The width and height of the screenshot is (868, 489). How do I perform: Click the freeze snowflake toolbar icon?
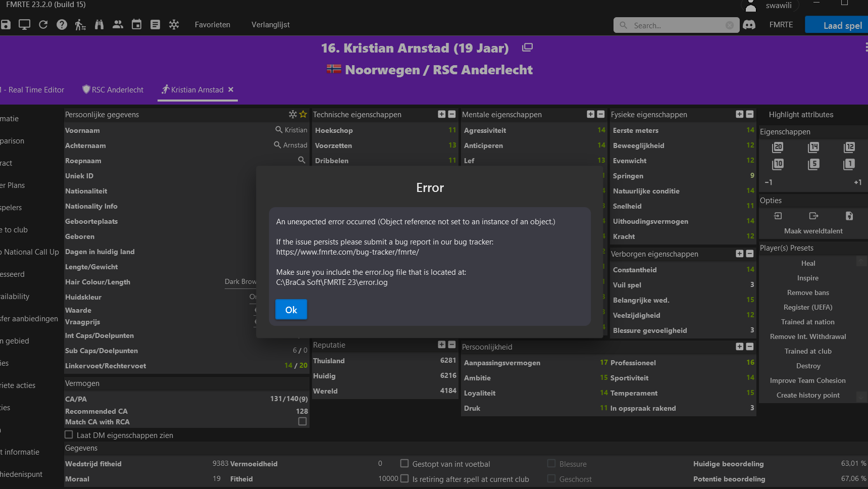click(174, 25)
